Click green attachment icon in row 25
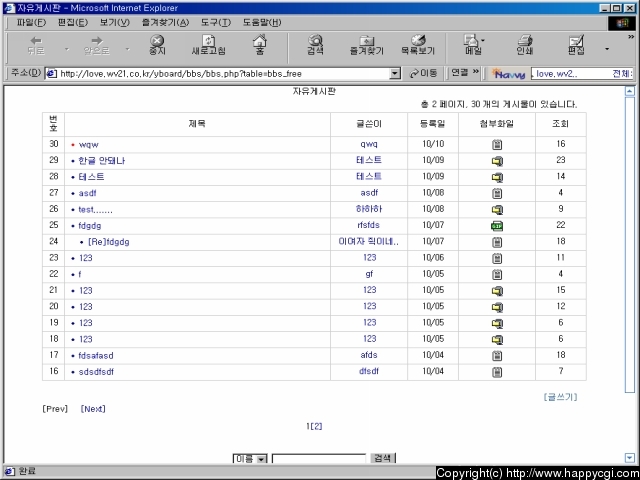 [x=497, y=226]
